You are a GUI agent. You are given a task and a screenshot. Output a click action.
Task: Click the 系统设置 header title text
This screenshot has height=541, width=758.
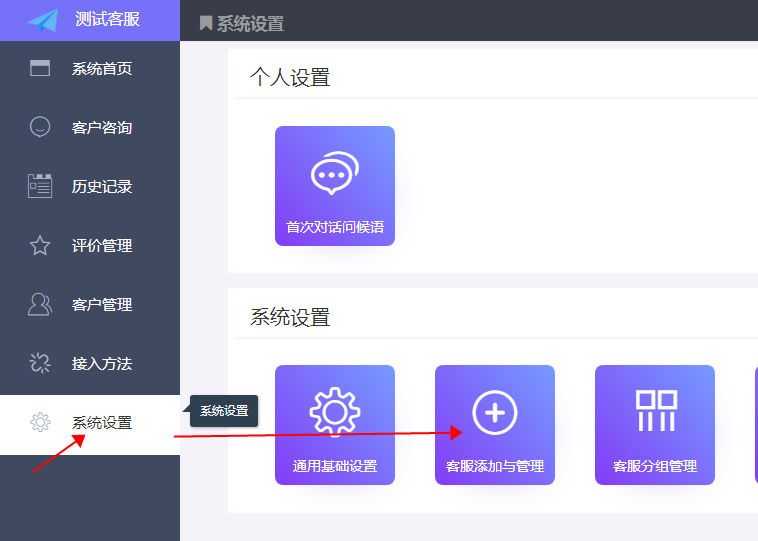pyautogui.click(x=250, y=24)
